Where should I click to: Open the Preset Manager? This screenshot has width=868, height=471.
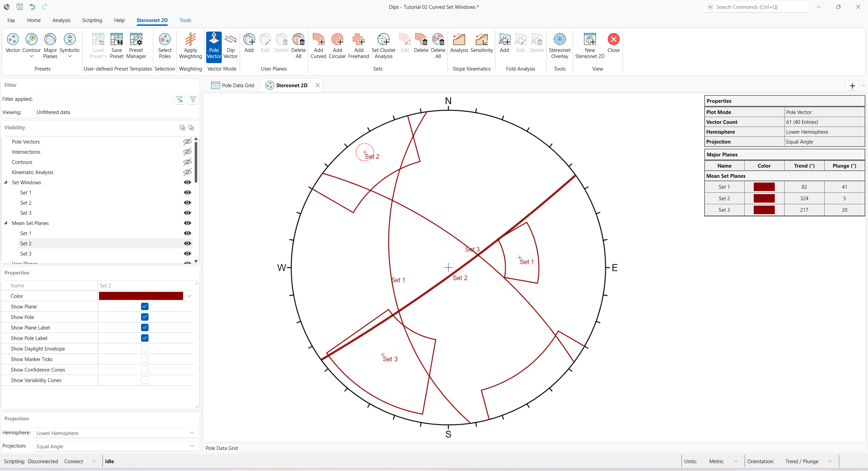136,46
